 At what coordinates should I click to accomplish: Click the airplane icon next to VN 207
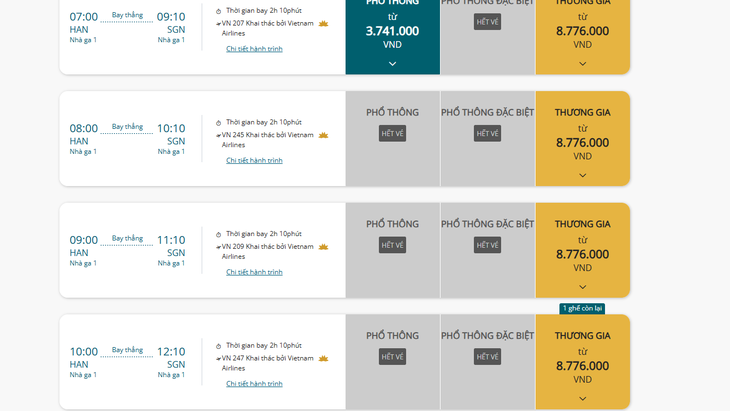tap(218, 24)
